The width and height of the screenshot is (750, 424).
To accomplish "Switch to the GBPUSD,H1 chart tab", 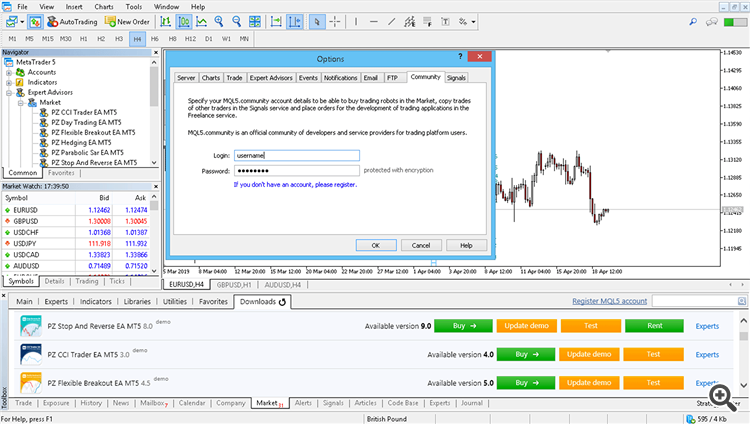I will (x=234, y=285).
